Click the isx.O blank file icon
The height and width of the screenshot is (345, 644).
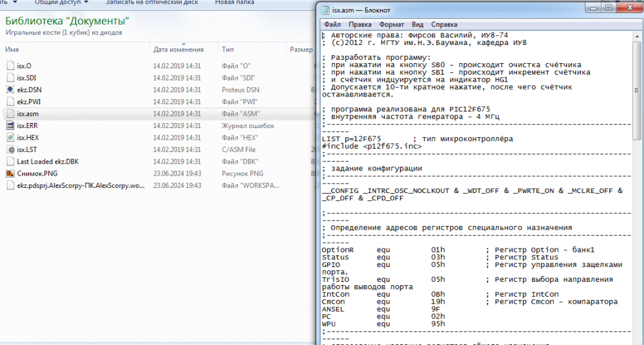(x=10, y=66)
